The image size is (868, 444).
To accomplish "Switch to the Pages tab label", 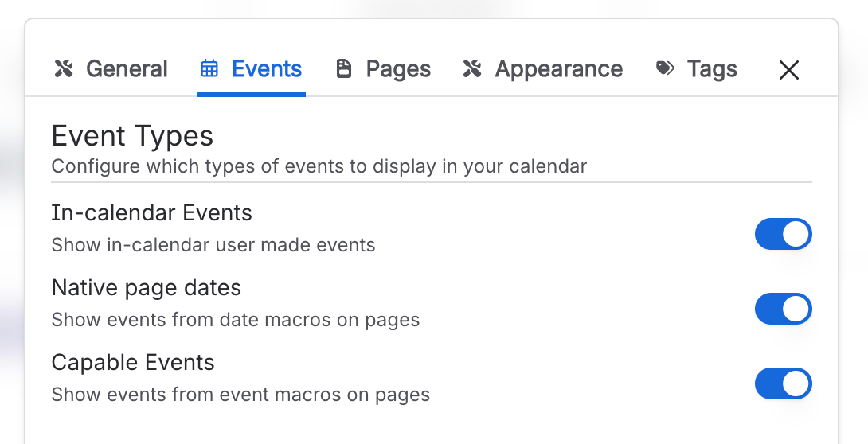I will [x=398, y=69].
